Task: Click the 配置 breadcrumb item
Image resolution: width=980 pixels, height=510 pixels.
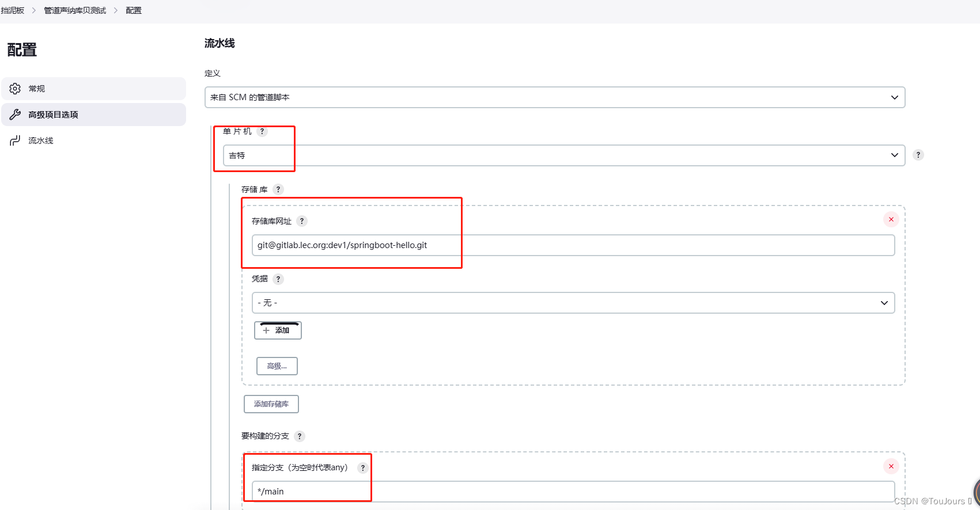Action: coord(134,10)
